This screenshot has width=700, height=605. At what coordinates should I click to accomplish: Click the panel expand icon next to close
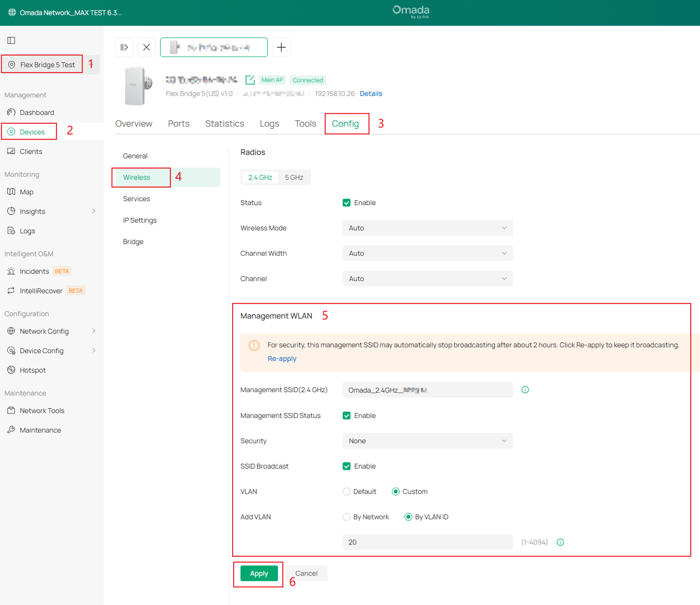coord(124,47)
